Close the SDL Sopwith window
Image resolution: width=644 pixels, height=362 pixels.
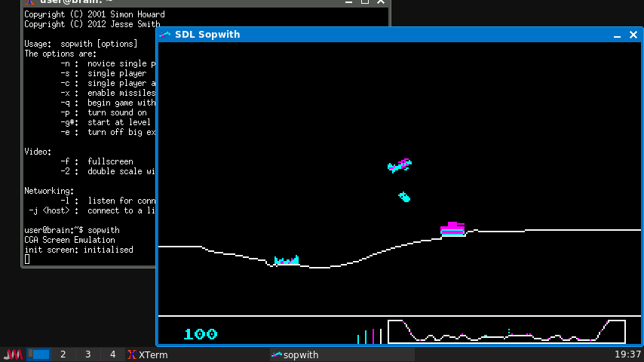click(633, 35)
